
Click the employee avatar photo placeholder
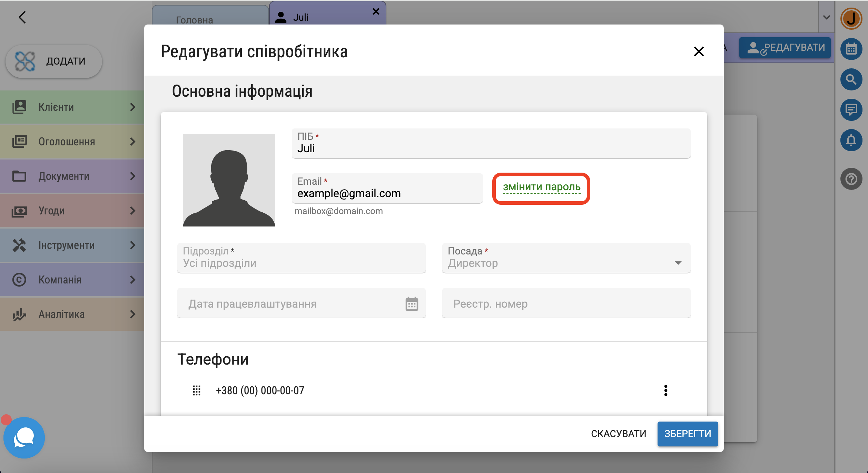click(229, 180)
